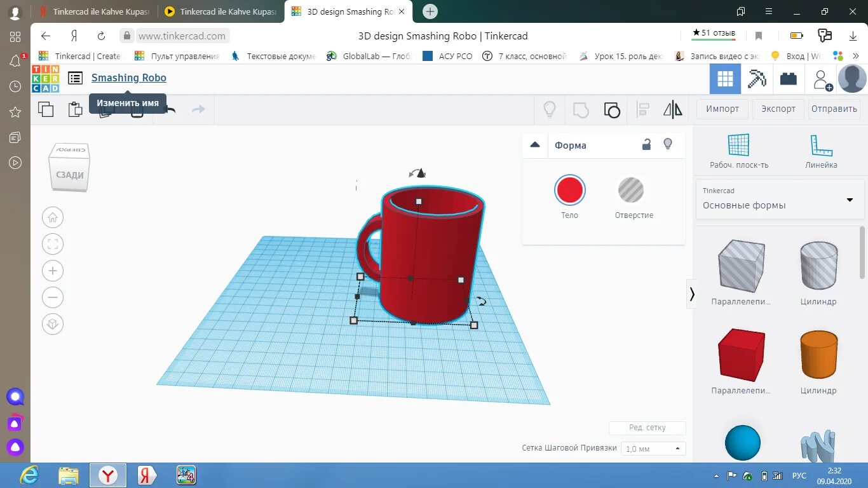868x488 pixels.
Task: Click the invite collaborator person-plus icon
Action: tap(822, 79)
